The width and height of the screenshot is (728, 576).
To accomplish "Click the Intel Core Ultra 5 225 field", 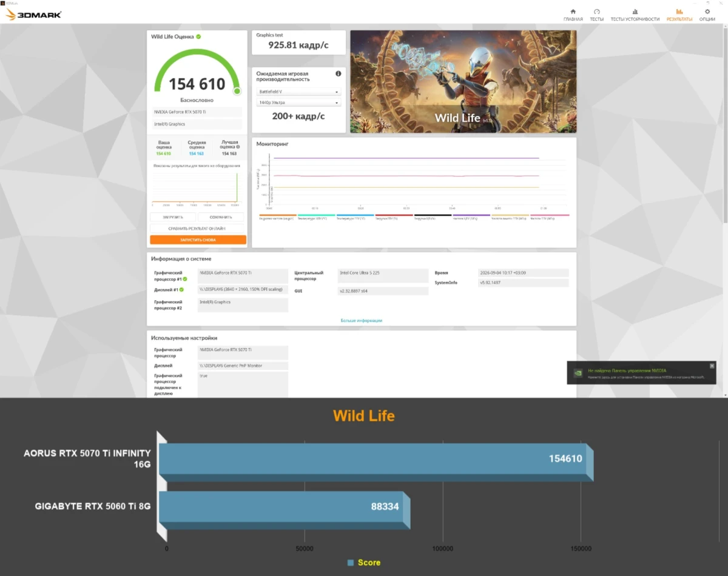I will [x=383, y=275].
